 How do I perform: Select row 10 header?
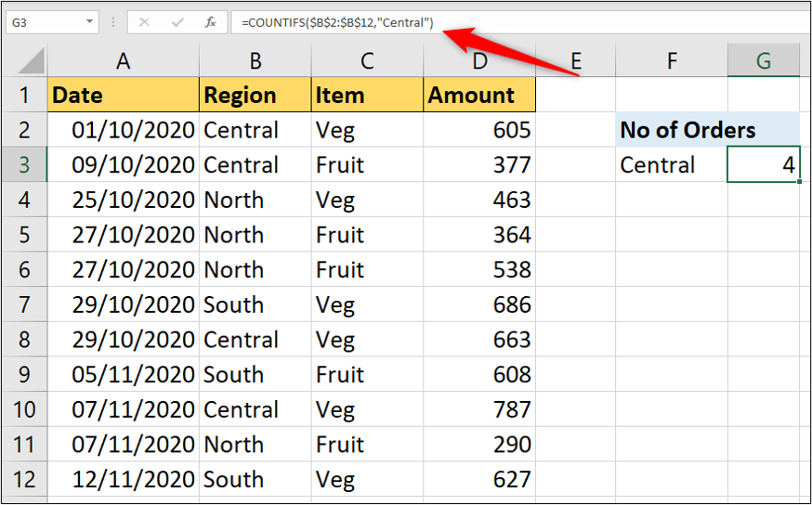[24, 409]
